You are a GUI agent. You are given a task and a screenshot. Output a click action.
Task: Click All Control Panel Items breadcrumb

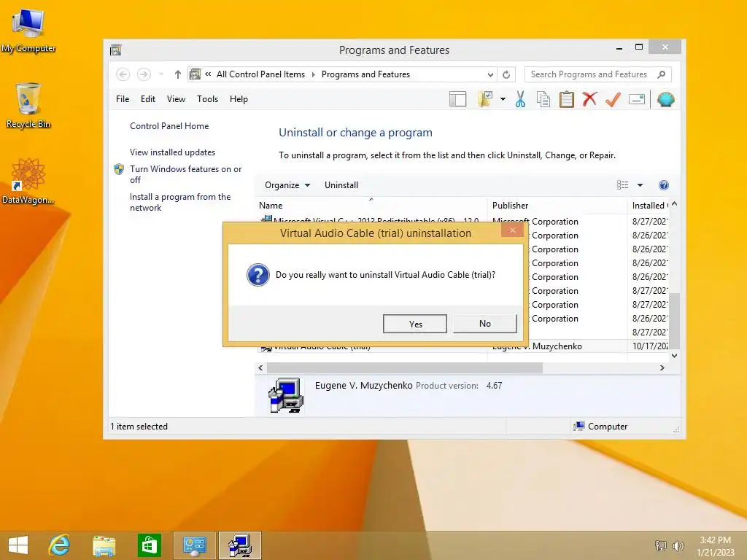point(260,74)
